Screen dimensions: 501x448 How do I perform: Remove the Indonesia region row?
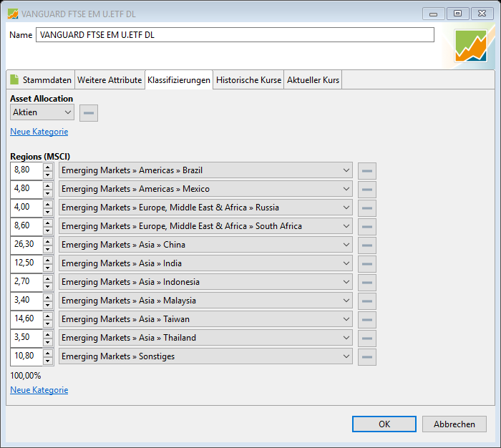366,282
